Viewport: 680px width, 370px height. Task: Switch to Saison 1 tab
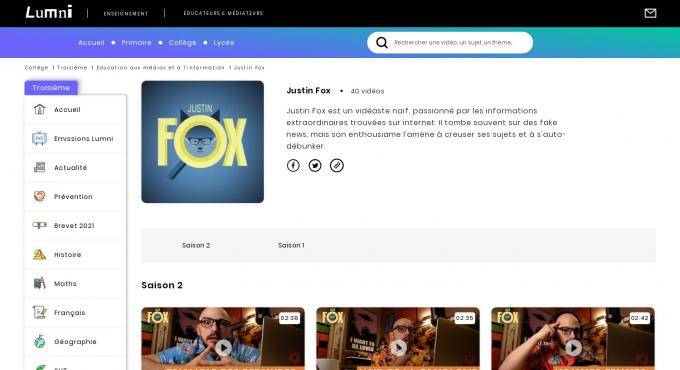pos(291,245)
